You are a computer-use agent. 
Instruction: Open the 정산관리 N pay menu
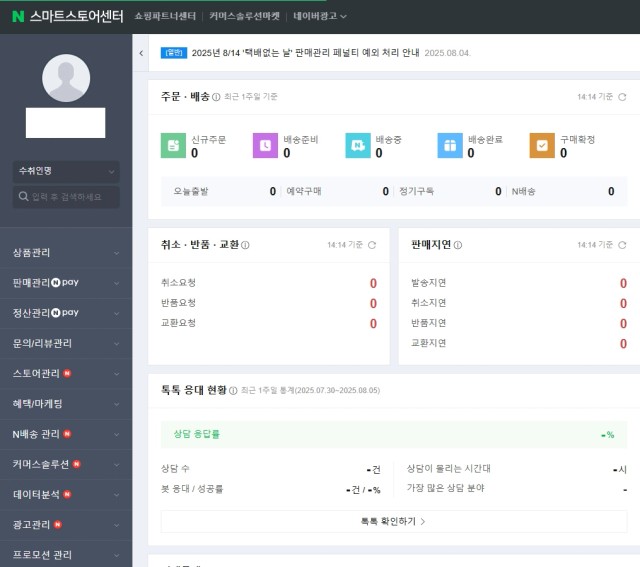66,313
